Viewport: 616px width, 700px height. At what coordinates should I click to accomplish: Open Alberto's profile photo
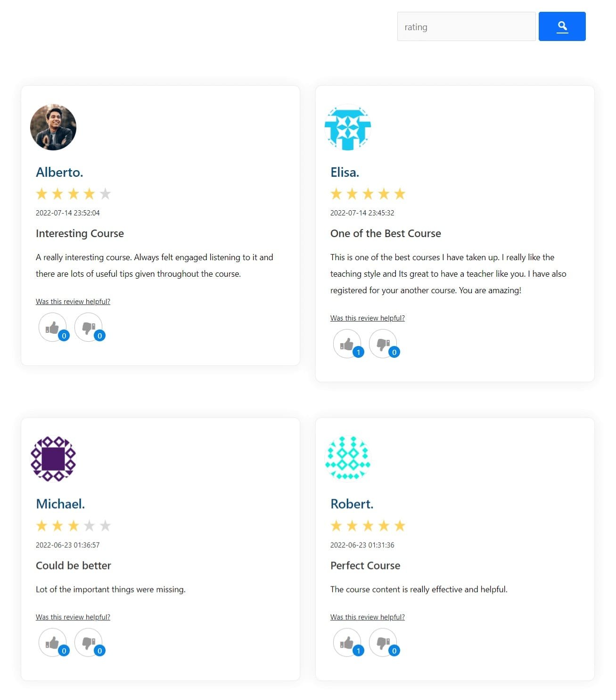coord(53,127)
